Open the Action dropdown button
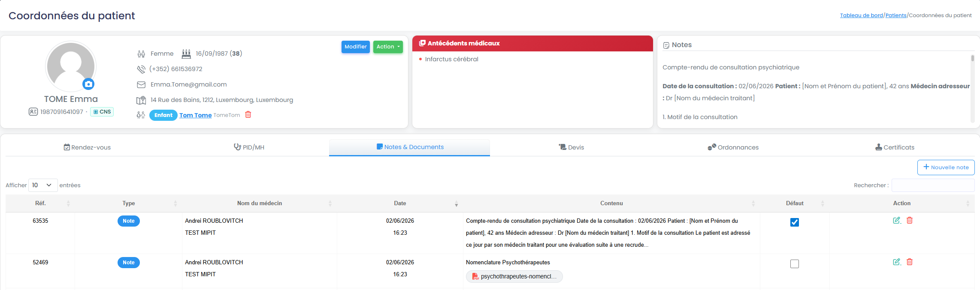 388,47
